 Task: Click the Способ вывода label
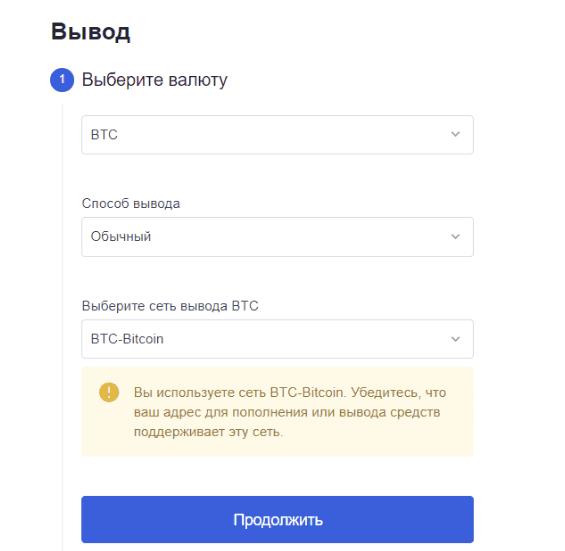[x=131, y=204]
